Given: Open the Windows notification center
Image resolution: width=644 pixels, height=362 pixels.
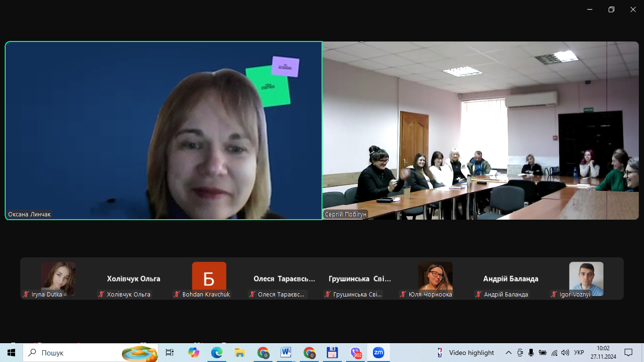Looking at the screenshot, I should point(628,353).
